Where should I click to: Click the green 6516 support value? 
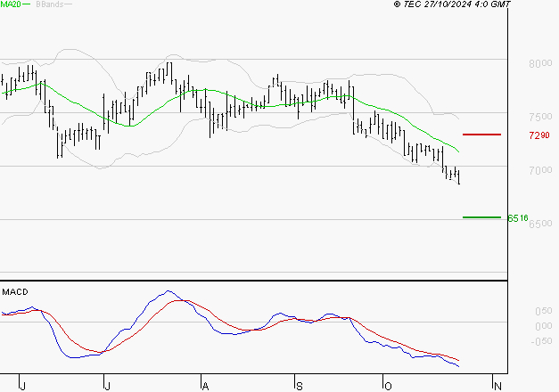click(x=518, y=218)
